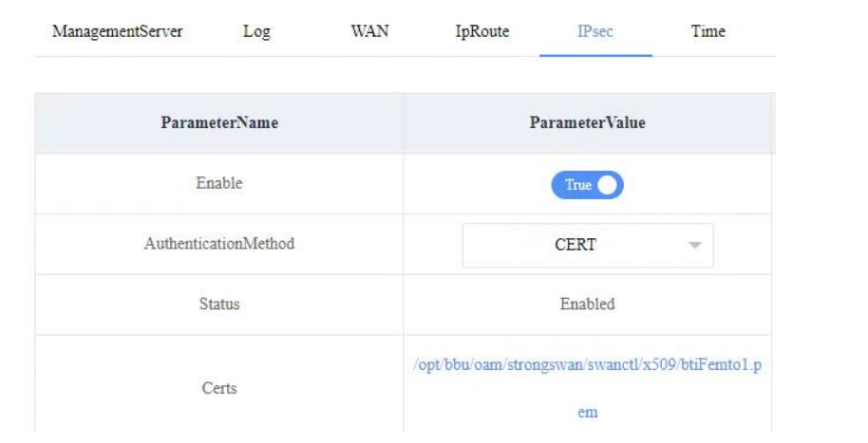
Task: Switch to the ManagementServer tab
Action: click(118, 31)
